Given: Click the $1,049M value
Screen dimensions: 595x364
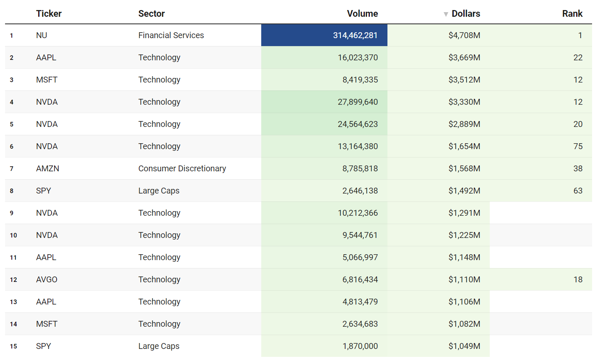Looking at the screenshot, I should click(x=464, y=346).
